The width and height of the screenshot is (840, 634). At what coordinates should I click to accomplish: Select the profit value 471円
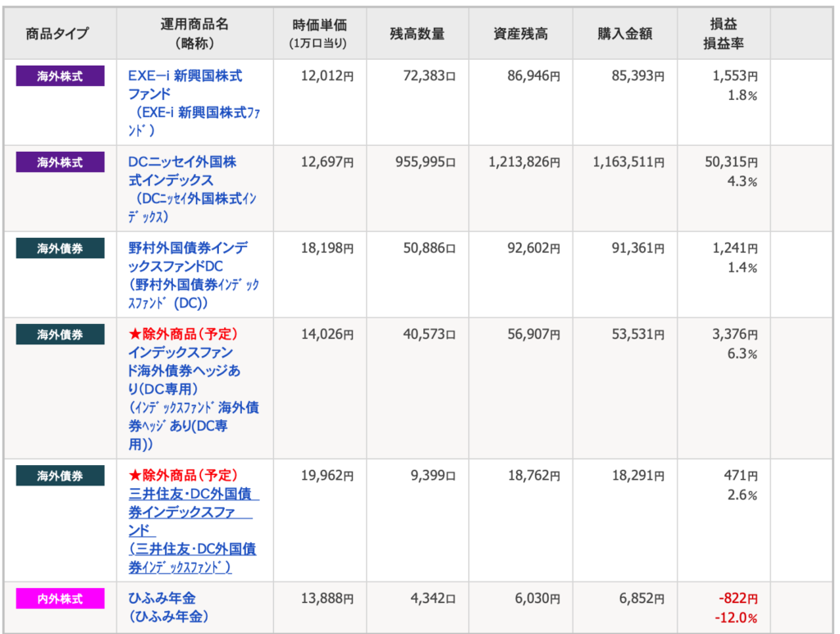(741, 476)
